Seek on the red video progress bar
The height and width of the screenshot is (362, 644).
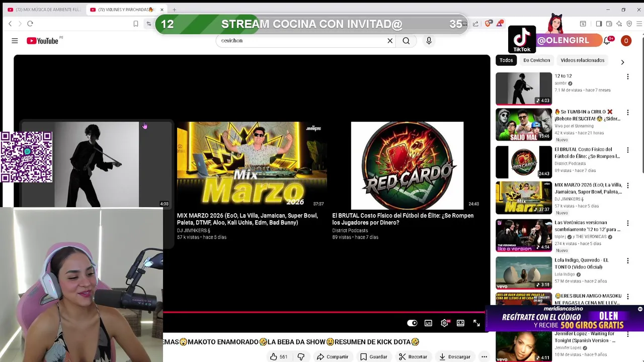tap(324, 312)
